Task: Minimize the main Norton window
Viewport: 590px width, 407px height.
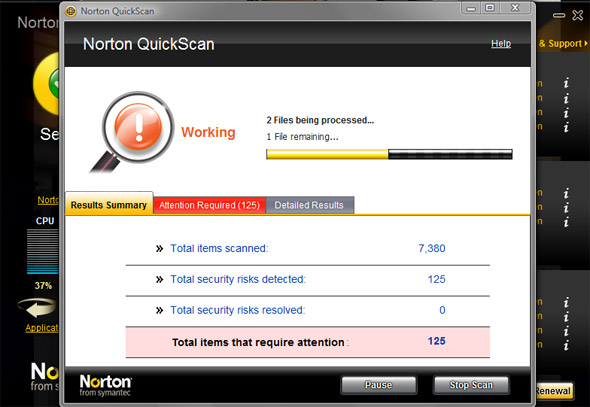Action: point(559,15)
